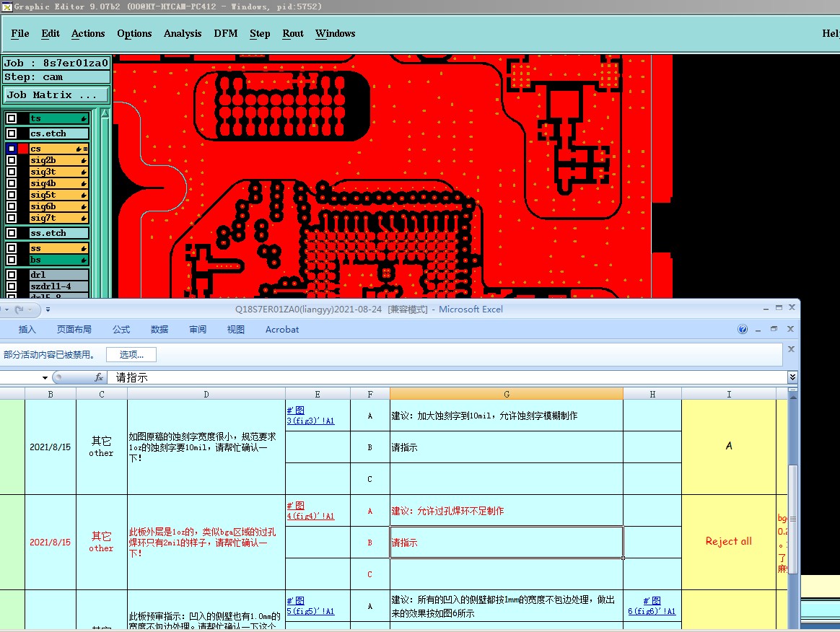Open the Actions menu

tap(88, 33)
